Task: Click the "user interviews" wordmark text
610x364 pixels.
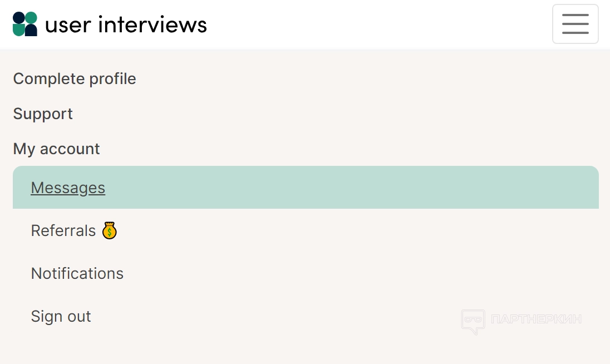Action: coord(126,24)
